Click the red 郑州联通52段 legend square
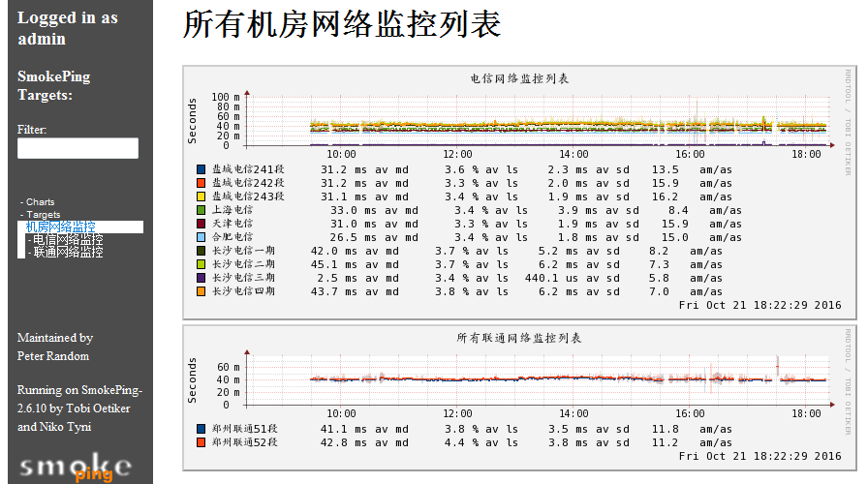Viewport: 868px width, 484px height. pos(201,441)
